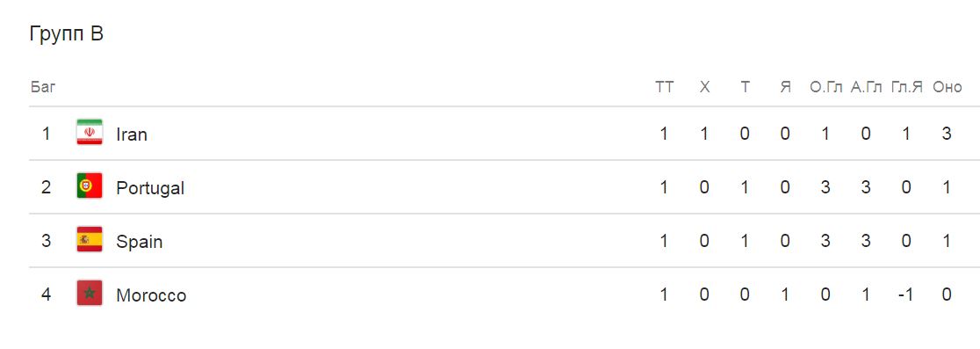This screenshot has height=349, width=980.
Task: Select the Spain team name
Action: tap(140, 242)
